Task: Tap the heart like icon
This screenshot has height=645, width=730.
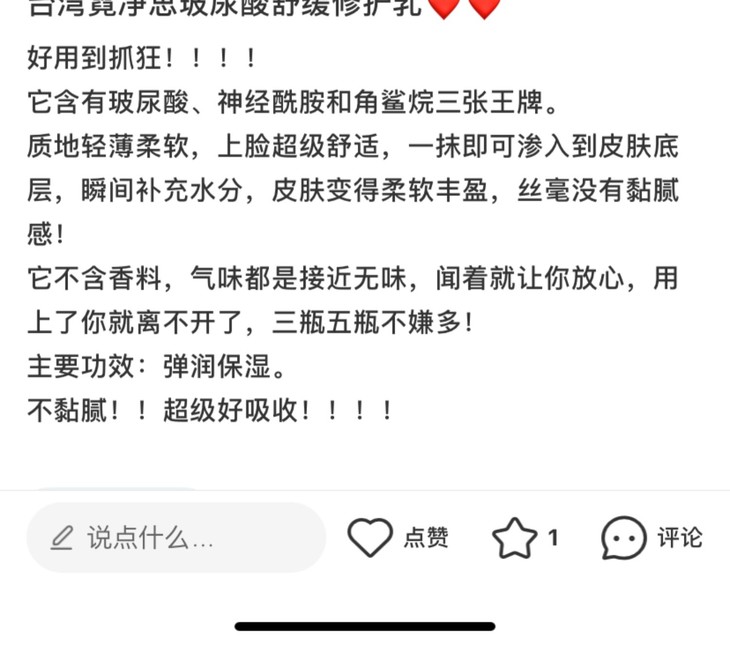Action: pos(370,537)
